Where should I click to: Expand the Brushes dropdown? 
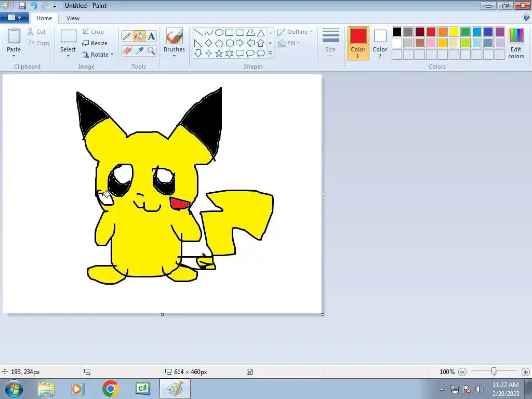point(174,55)
